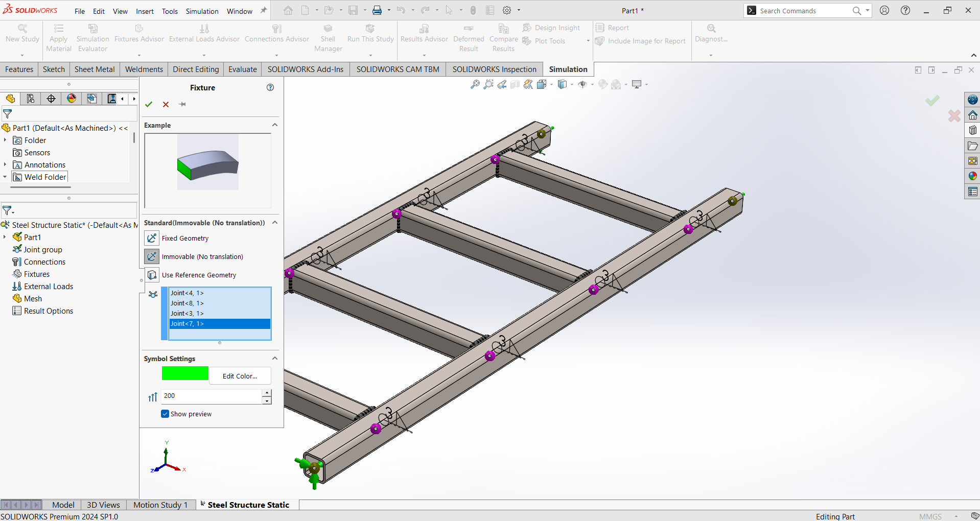Collapse the Symbol Settings section
Screen dimensions: 980x521
(275, 359)
